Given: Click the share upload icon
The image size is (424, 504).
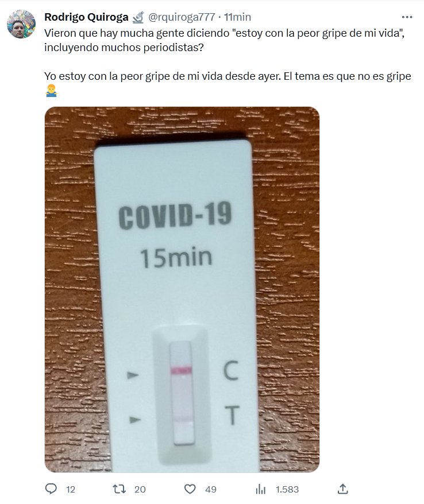Looking at the screenshot, I should coord(343,489).
